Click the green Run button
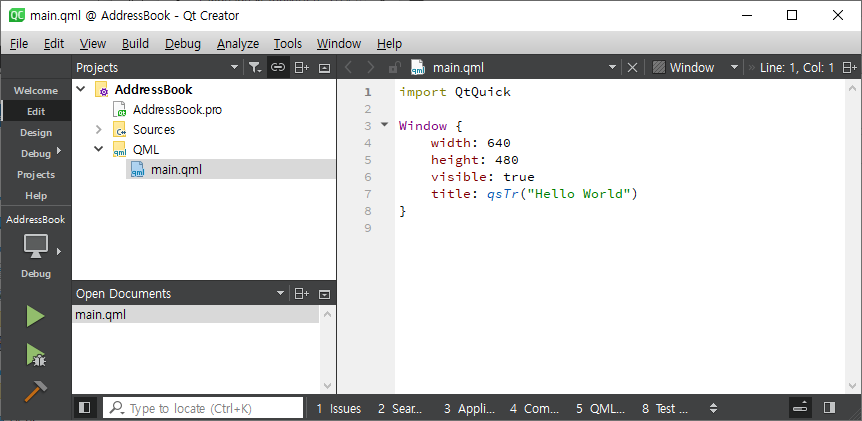The image size is (862, 421). pos(36,317)
